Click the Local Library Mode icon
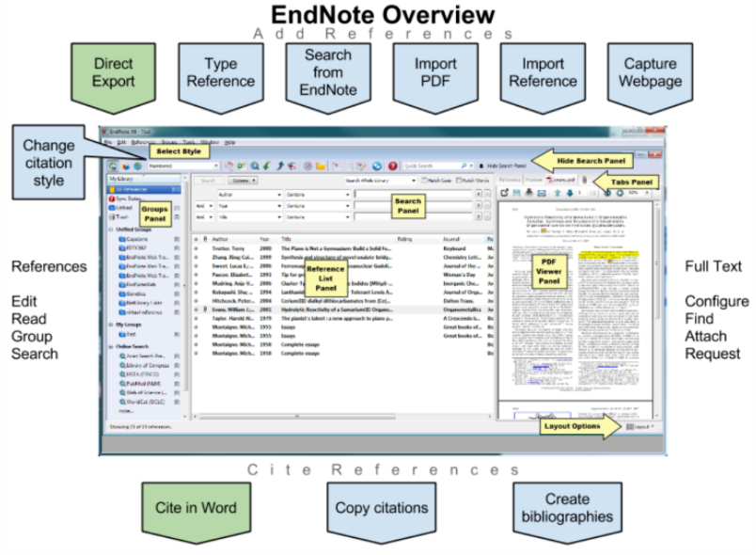Viewport: 756px width, 555px height. (x=125, y=166)
